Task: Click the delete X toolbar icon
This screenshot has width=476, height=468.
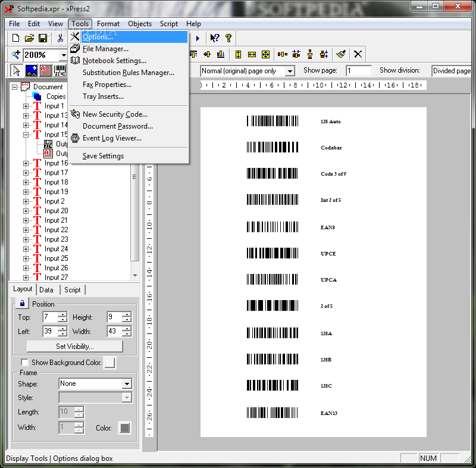Action: pos(358,54)
